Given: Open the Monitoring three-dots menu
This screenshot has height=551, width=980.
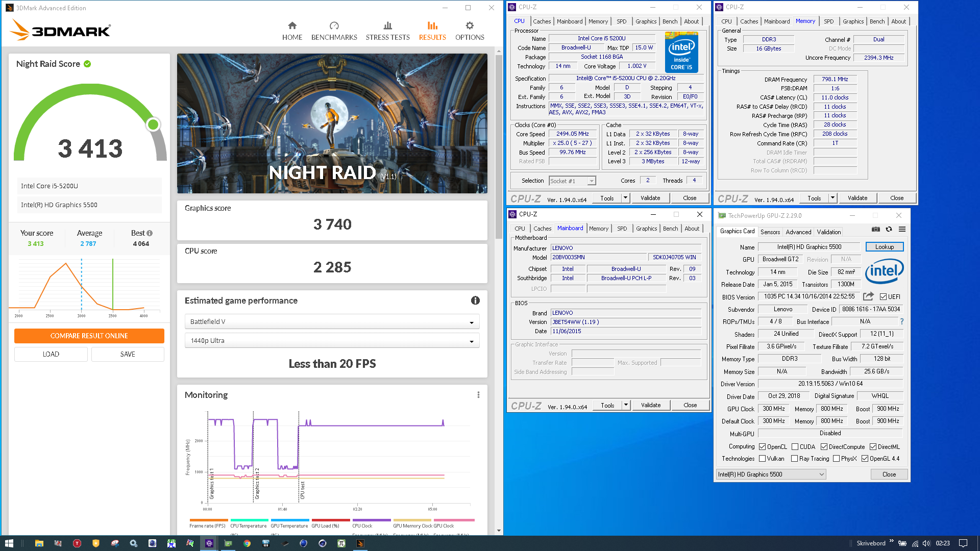Looking at the screenshot, I should pyautogui.click(x=478, y=395).
